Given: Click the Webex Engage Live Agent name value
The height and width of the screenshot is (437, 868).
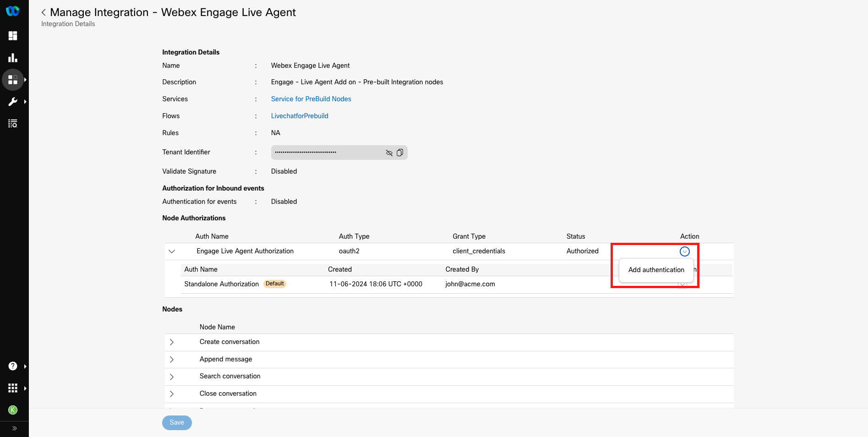Looking at the screenshot, I should coord(310,66).
